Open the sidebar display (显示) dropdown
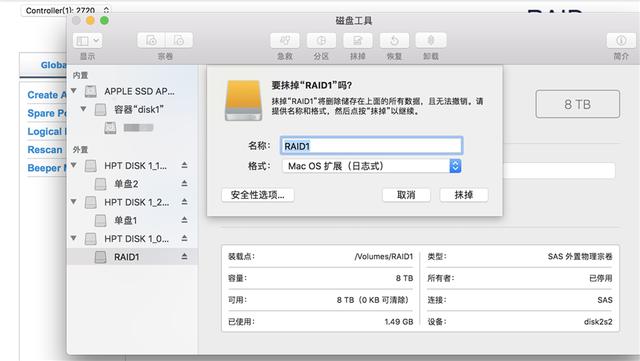 click(x=87, y=40)
